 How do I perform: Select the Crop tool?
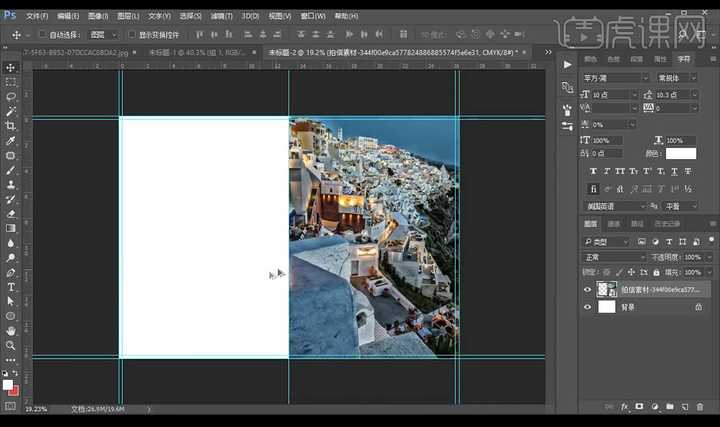click(x=11, y=126)
